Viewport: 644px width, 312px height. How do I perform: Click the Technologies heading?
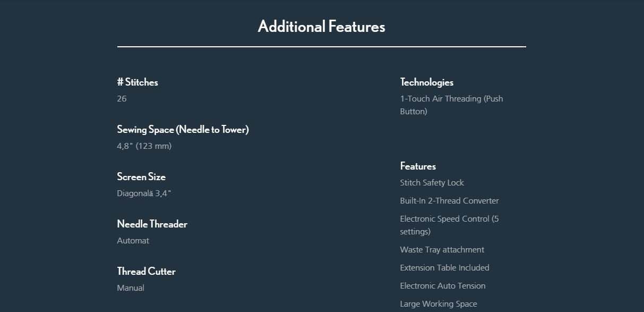coord(427,82)
